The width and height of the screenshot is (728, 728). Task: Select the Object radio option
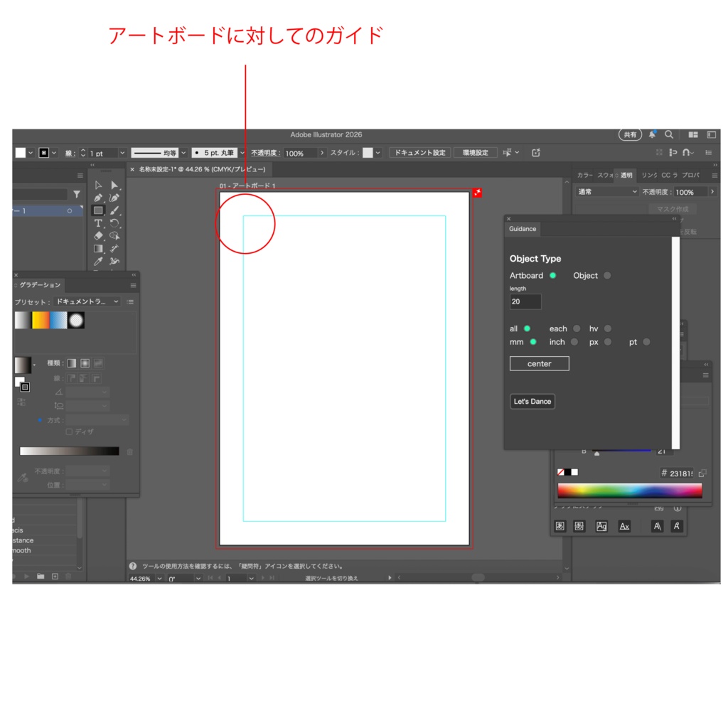point(607,275)
